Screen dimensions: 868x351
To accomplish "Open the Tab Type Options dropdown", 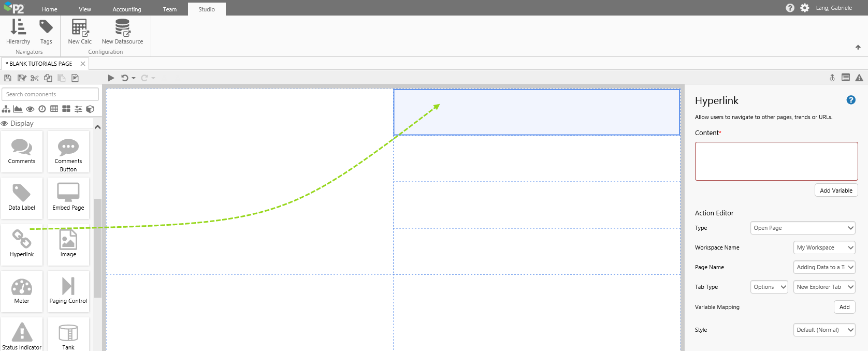I will (x=769, y=287).
